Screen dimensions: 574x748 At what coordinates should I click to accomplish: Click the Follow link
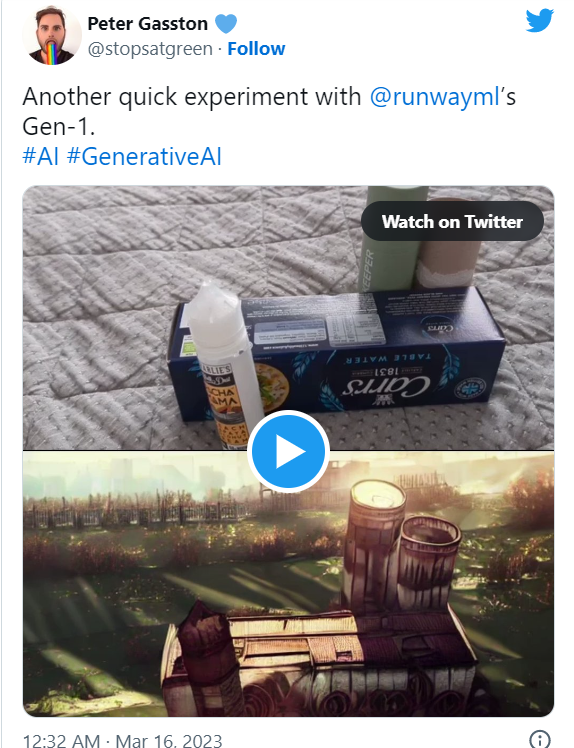coord(256,49)
